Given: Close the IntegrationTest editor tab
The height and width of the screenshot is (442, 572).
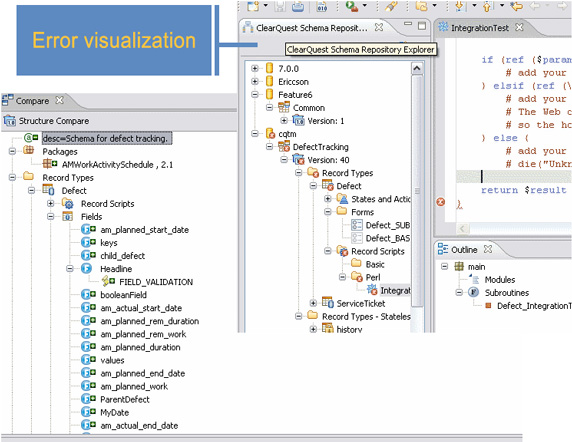Looking at the screenshot, I should point(519,27).
